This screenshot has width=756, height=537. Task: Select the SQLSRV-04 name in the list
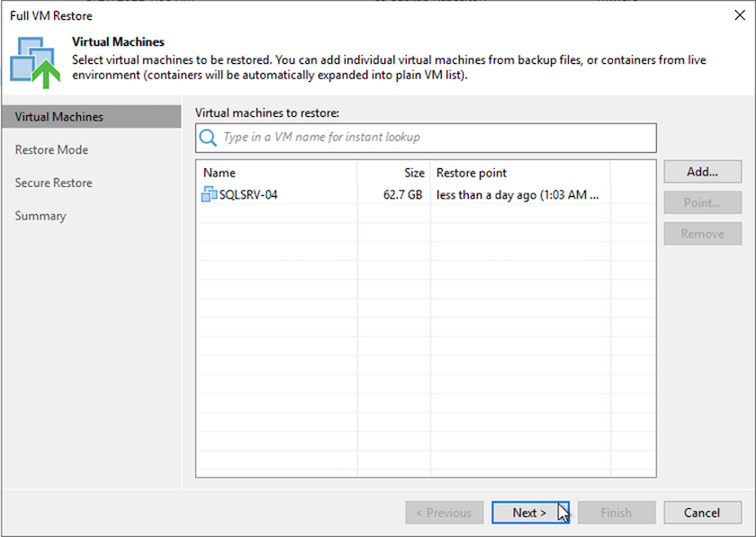tap(248, 194)
